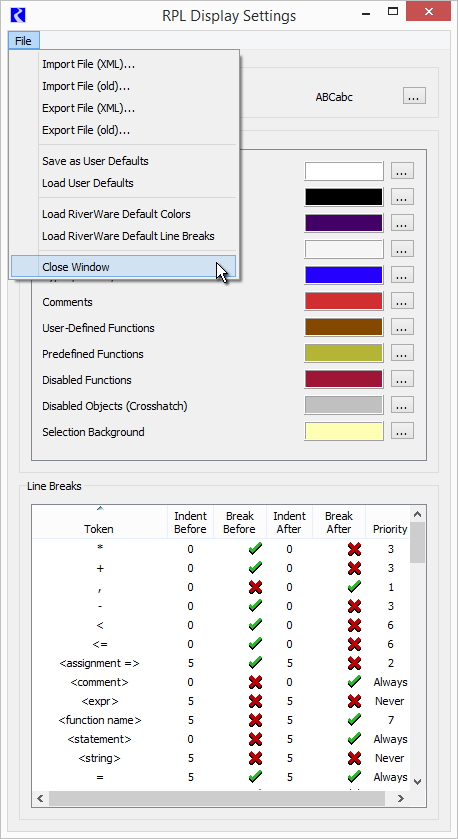Click the Break After column header
This screenshot has width=458, height=839.
(339, 522)
